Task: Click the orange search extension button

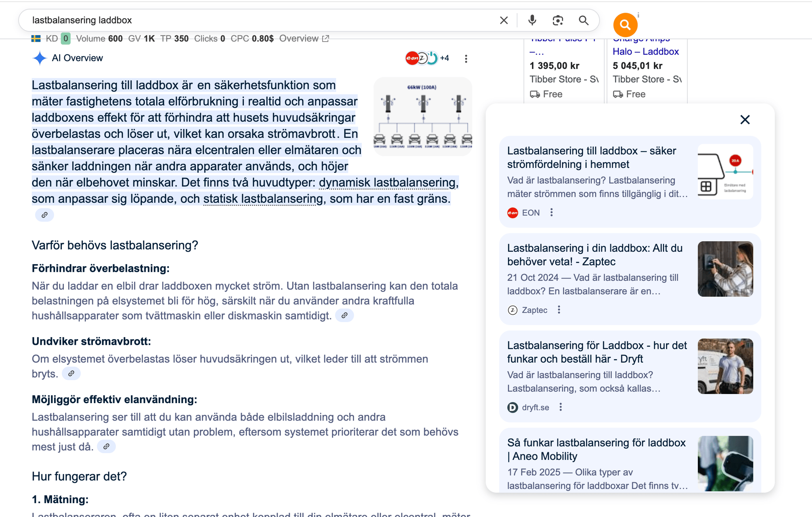Action: tap(625, 25)
